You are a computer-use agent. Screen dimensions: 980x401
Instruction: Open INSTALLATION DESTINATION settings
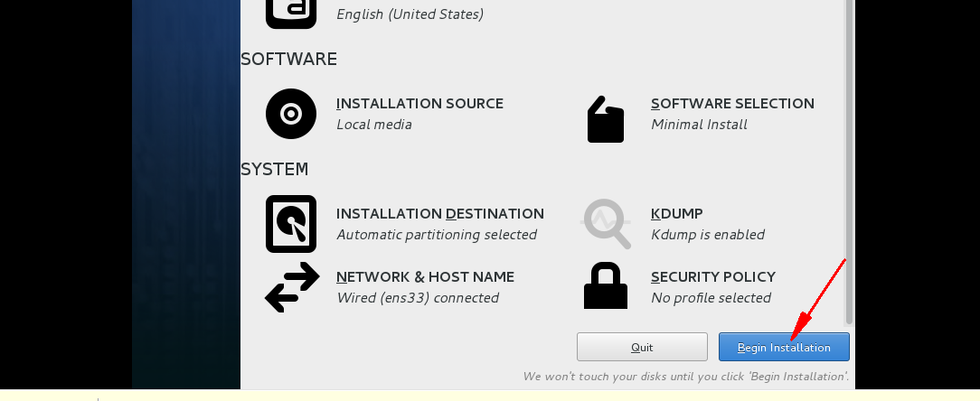coord(440,214)
